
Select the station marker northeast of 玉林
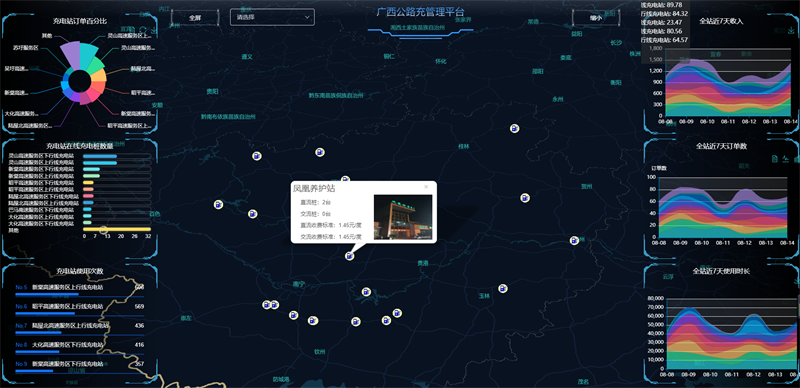click(503, 288)
